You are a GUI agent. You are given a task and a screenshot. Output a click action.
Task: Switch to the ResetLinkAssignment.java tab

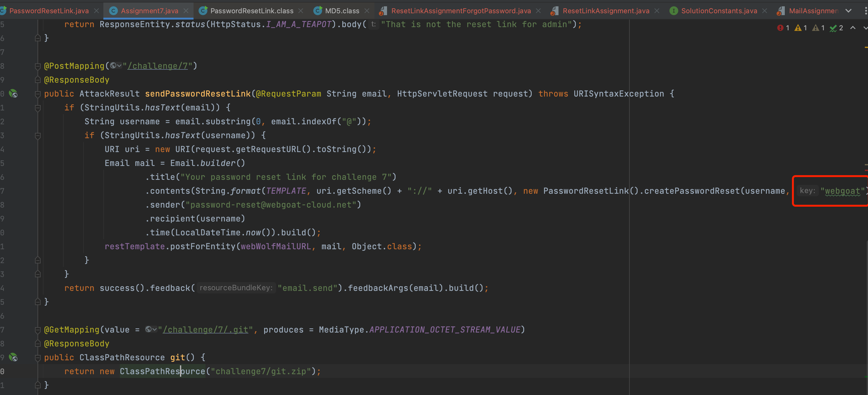pos(606,11)
